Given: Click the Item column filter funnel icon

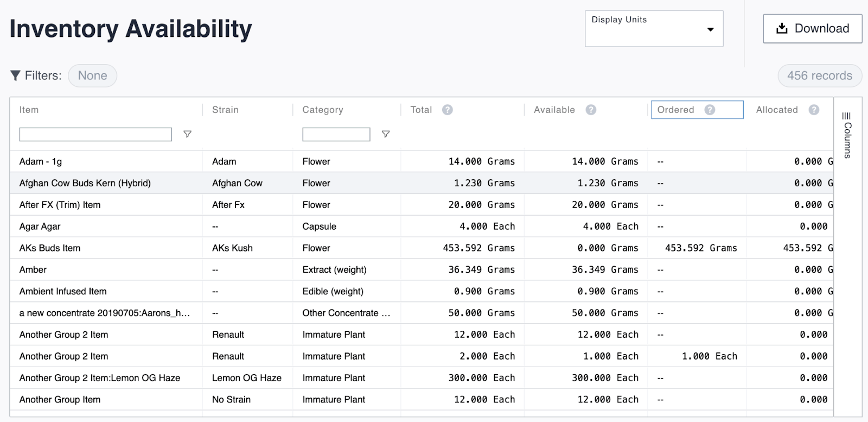Looking at the screenshot, I should coord(187,134).
